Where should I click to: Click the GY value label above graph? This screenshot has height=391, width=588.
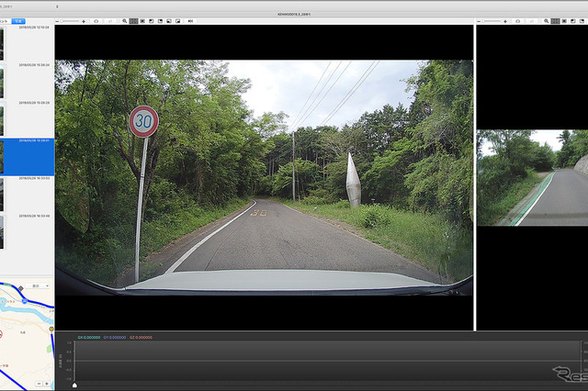[115, 338]
